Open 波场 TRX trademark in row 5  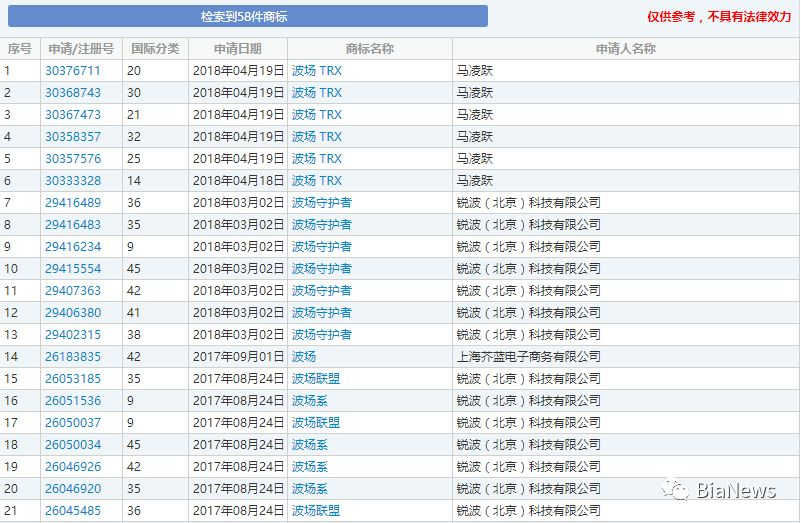317,158
